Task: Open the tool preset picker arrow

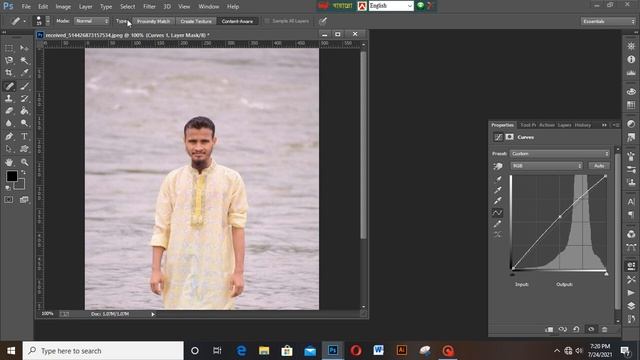Action: click(24, 21)
